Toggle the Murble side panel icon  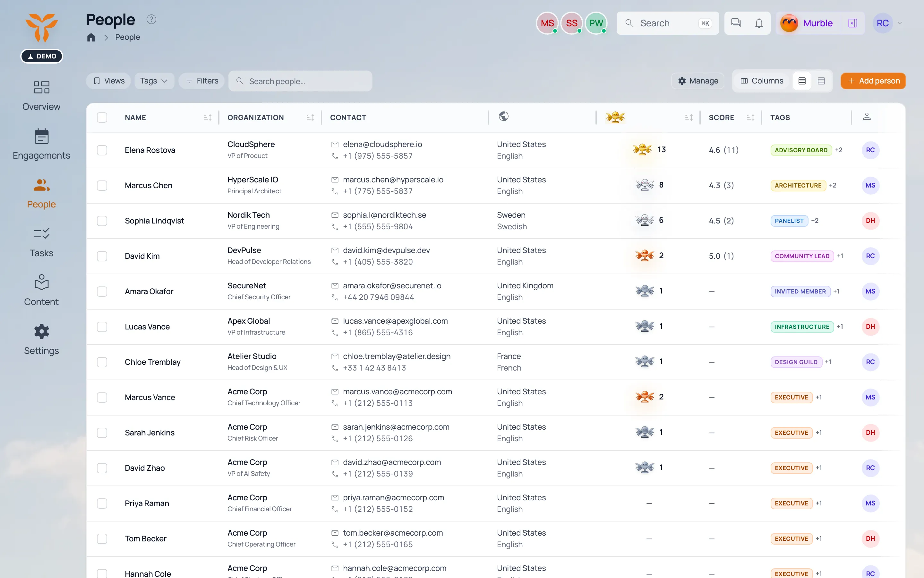coord(852,23)
